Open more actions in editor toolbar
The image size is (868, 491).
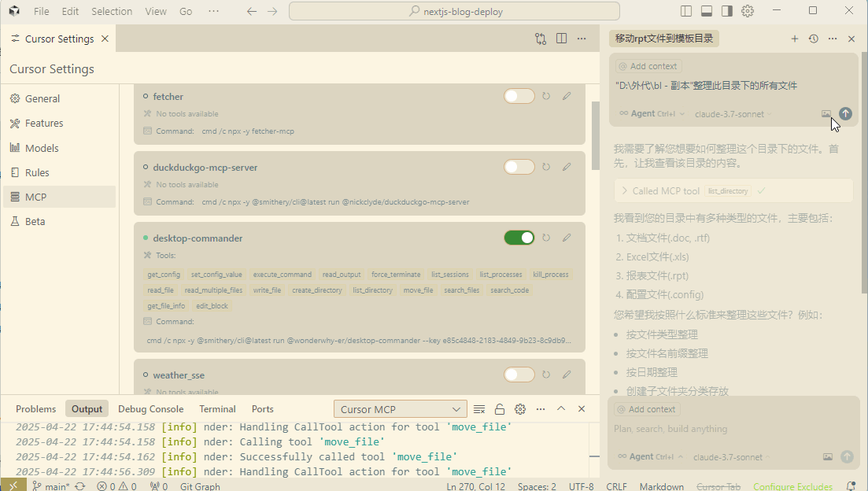click(x=582, y=39)
